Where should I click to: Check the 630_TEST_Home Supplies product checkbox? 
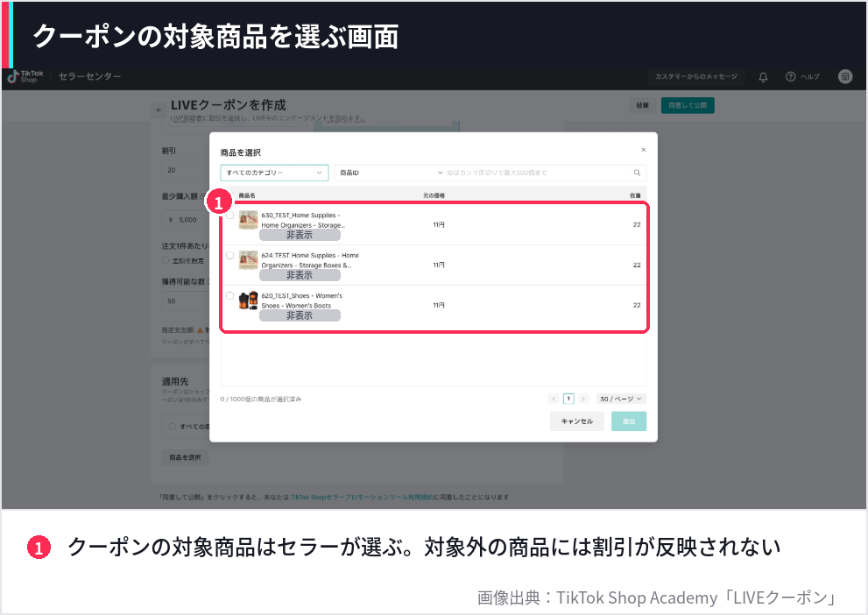point(229,216)
